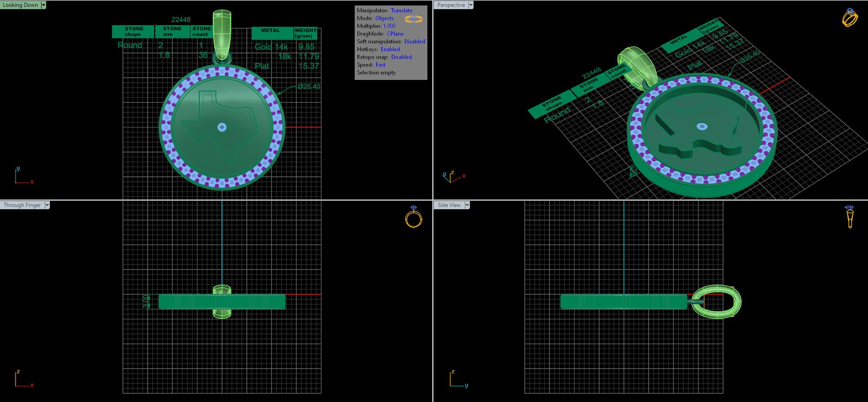Open the Looking Down viewport dropdown arrow
This screenshot has height=402, width=868.
tap(43, 5)
